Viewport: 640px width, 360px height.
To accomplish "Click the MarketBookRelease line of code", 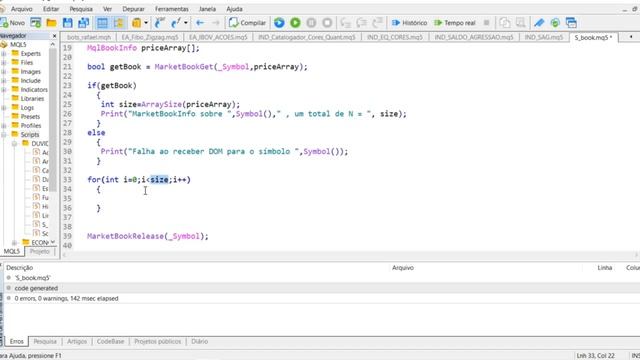I will pyautogui.click(x=148, y=236).
